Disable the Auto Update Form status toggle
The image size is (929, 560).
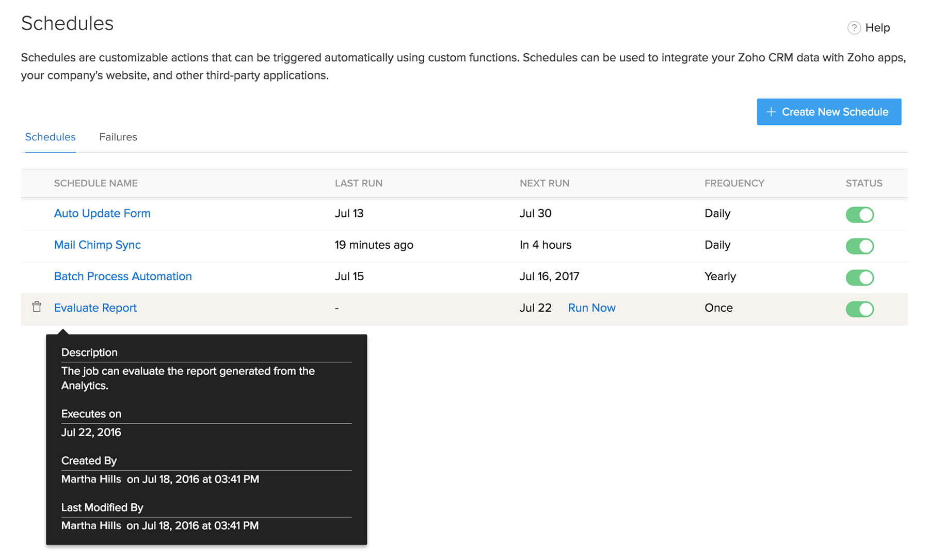859,215
